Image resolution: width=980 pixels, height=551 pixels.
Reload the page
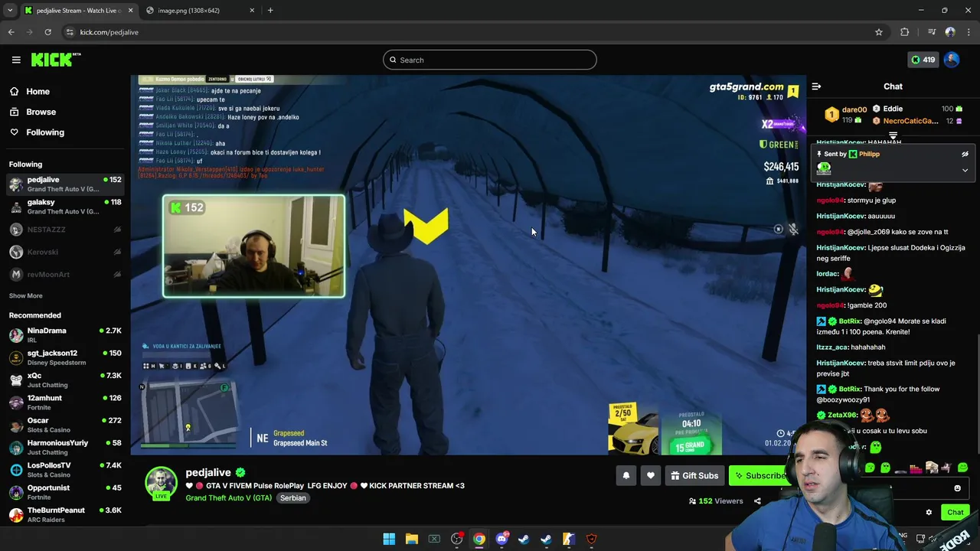pos(47,32)
